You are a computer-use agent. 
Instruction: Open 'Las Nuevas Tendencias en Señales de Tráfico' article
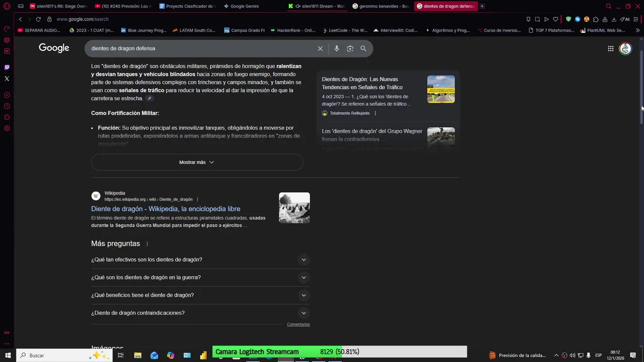click(x=362, y=83)
